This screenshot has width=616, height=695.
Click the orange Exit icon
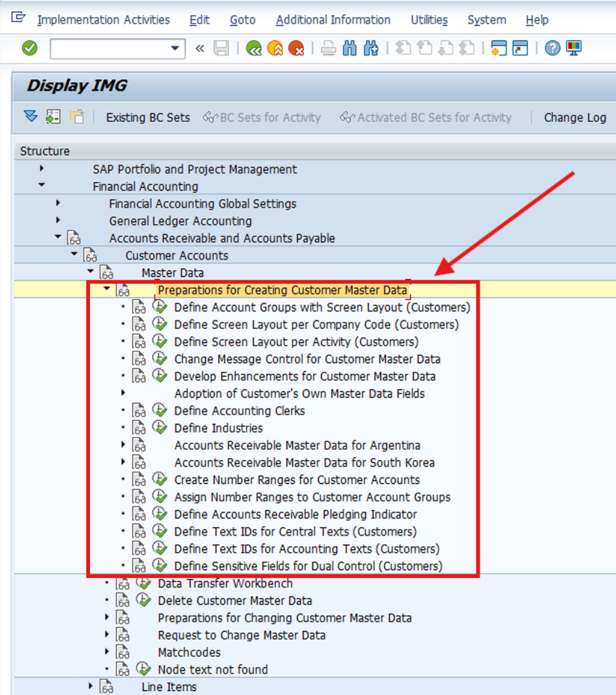click(x=275, y=49)
